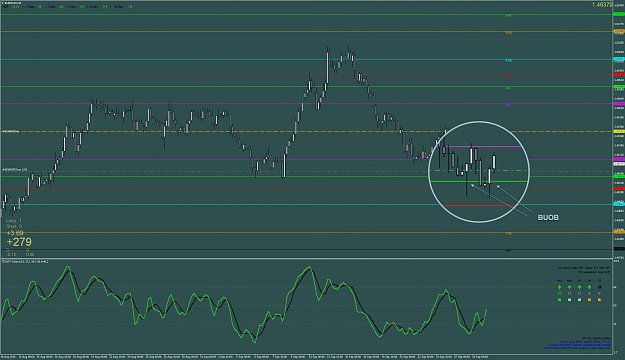Image resolution: width=625 pixels, height=360 pixels.
Task: Click the M15 bright green square
Action: click(560, 300)
